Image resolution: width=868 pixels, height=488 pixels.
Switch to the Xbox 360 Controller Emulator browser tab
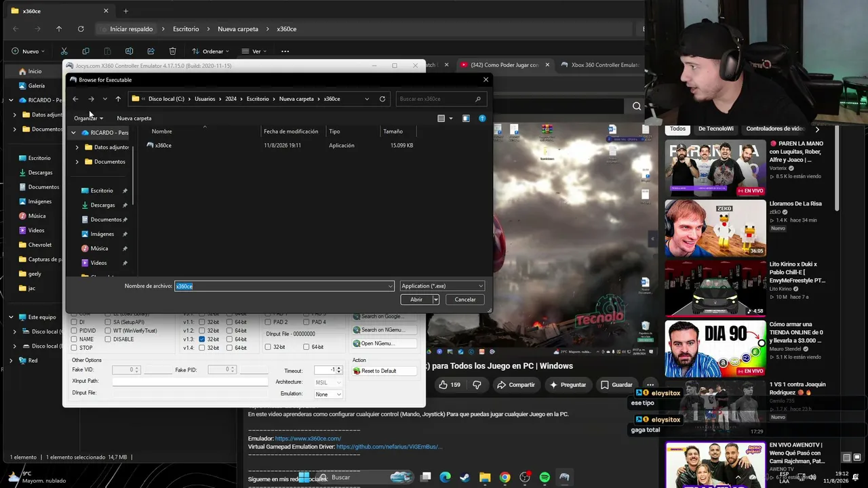click(x=600, y=65)
